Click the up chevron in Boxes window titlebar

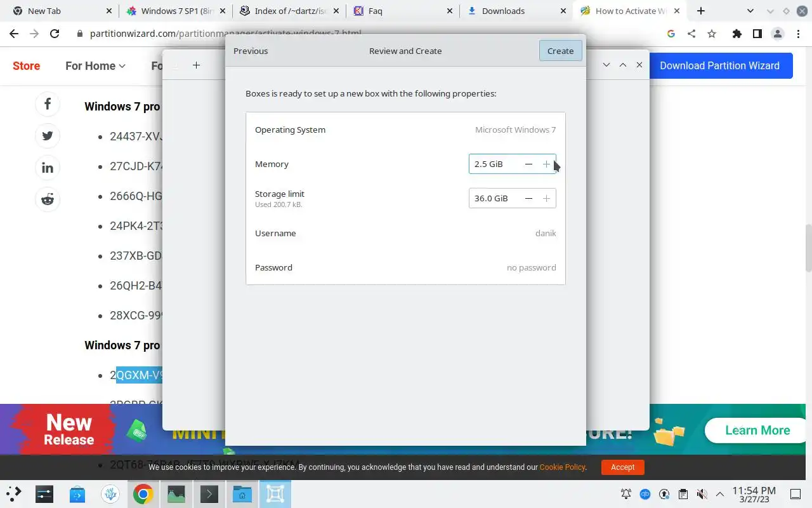623,65
